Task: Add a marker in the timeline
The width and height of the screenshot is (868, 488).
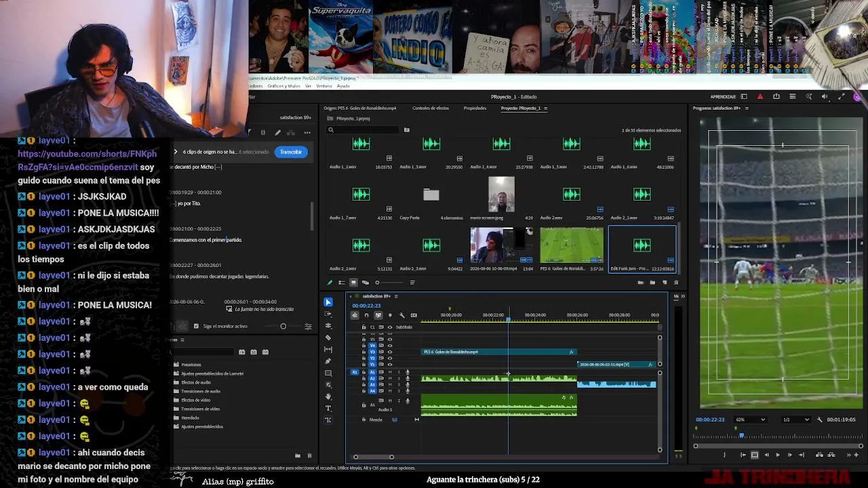Action: pyautogui.click(x=390, y=315)
